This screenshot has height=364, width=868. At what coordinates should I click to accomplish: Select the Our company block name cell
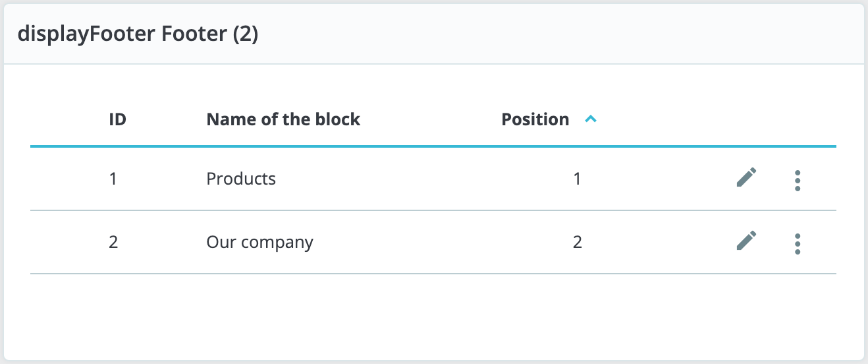point(259,242)
